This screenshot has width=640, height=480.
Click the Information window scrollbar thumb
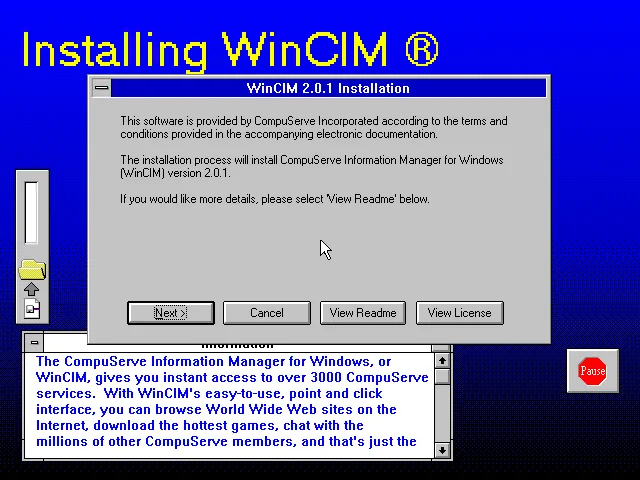[442, 376]
